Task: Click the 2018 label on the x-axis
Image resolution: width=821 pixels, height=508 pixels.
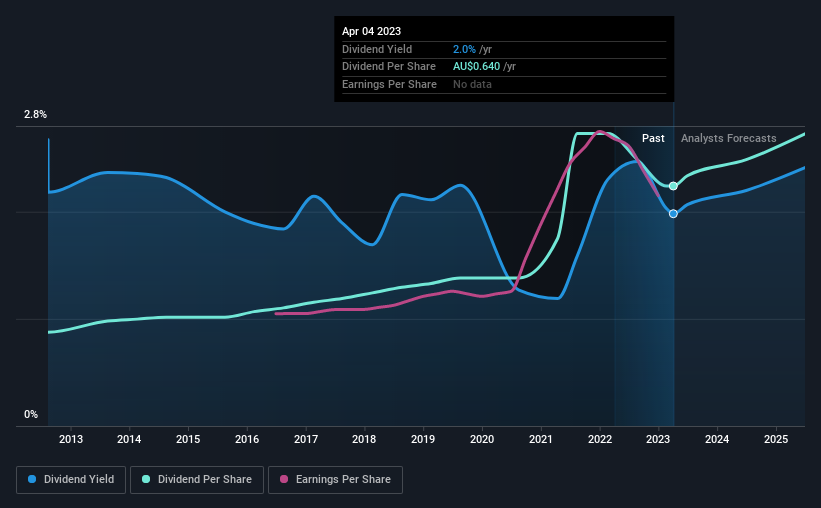Action: [364, 439]
